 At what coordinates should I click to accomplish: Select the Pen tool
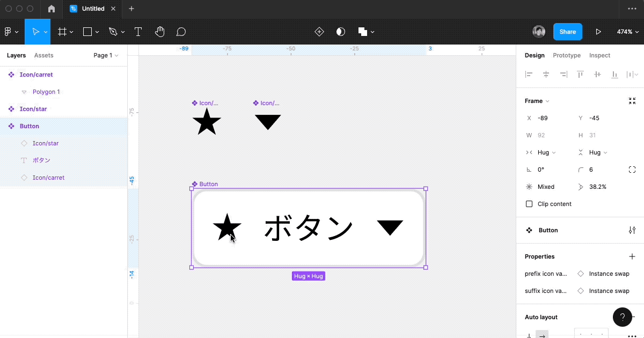coord(113,32)
